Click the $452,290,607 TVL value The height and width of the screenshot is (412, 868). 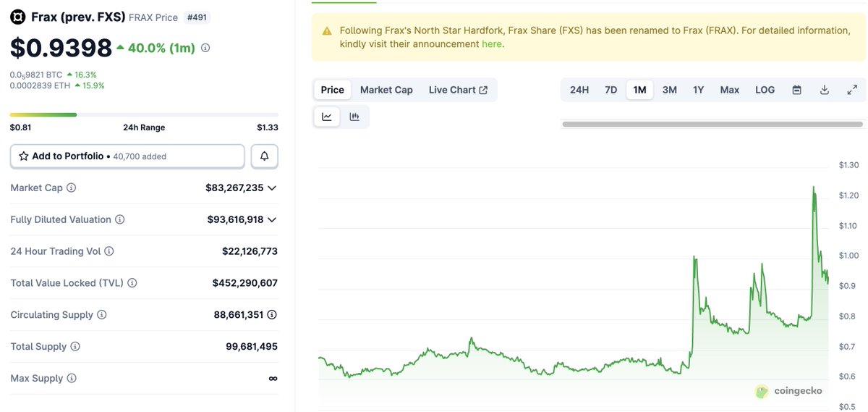pos(244,283)
